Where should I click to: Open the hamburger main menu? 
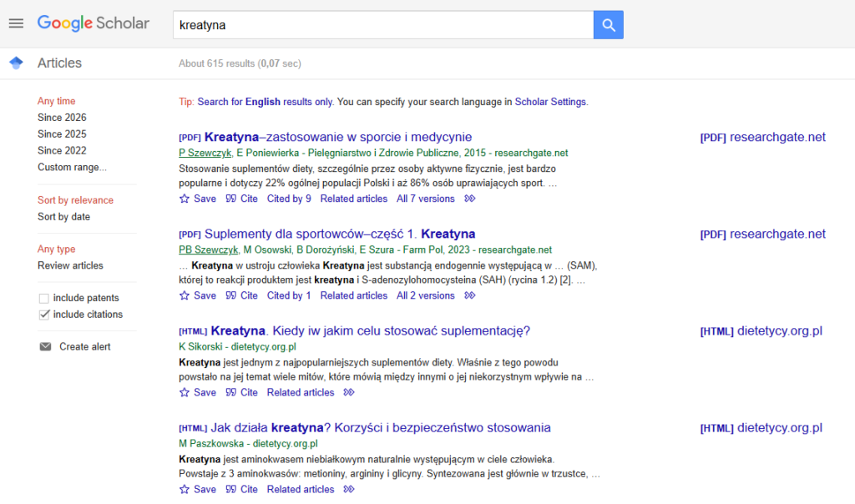[16, 23]
